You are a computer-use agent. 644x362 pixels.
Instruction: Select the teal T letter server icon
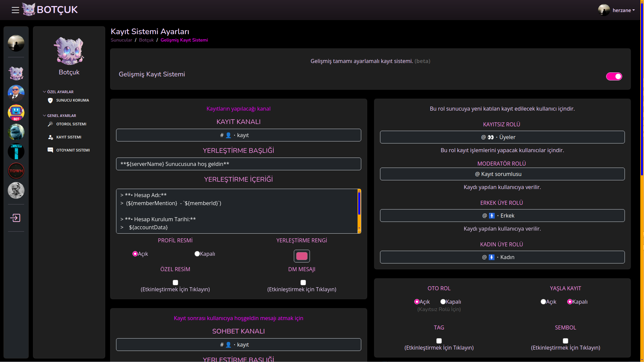click(16, 152)
